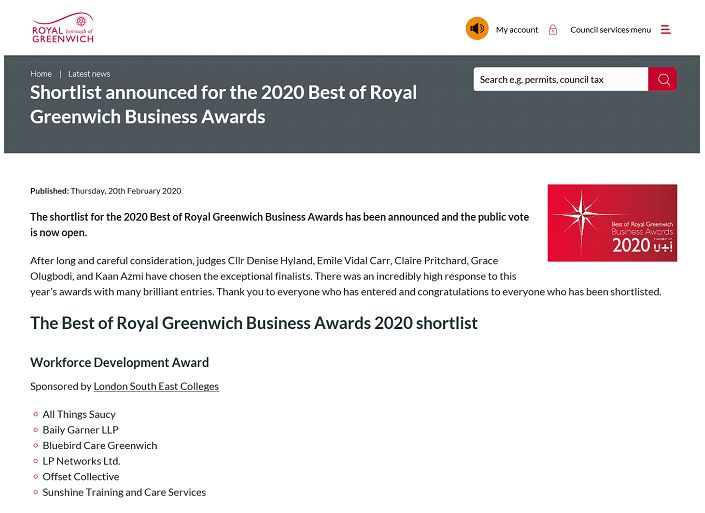The width and height of the screenshot is (705, 513).
Task: Click the Baily Garner LLP list item
Action: (x=80, y=430)
